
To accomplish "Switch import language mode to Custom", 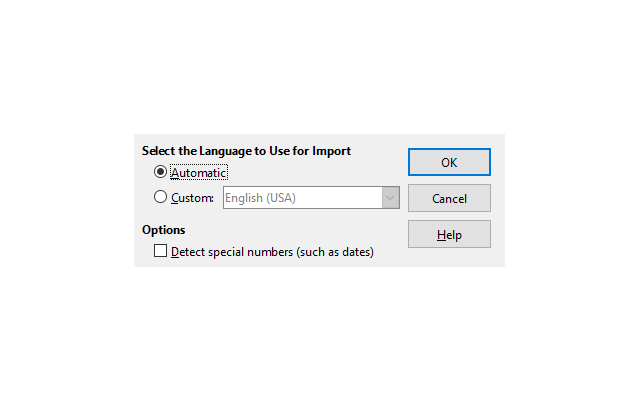I will coord(160,197).
